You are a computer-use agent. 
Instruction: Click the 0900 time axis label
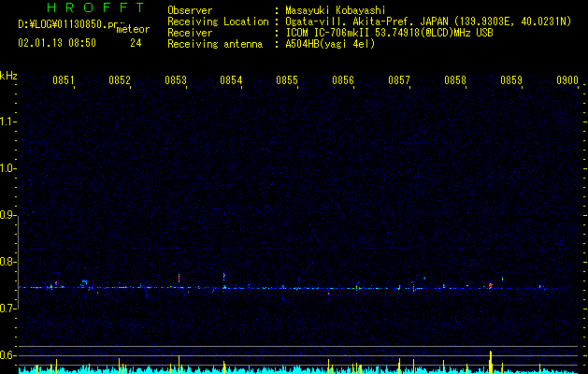coord(567,80)
